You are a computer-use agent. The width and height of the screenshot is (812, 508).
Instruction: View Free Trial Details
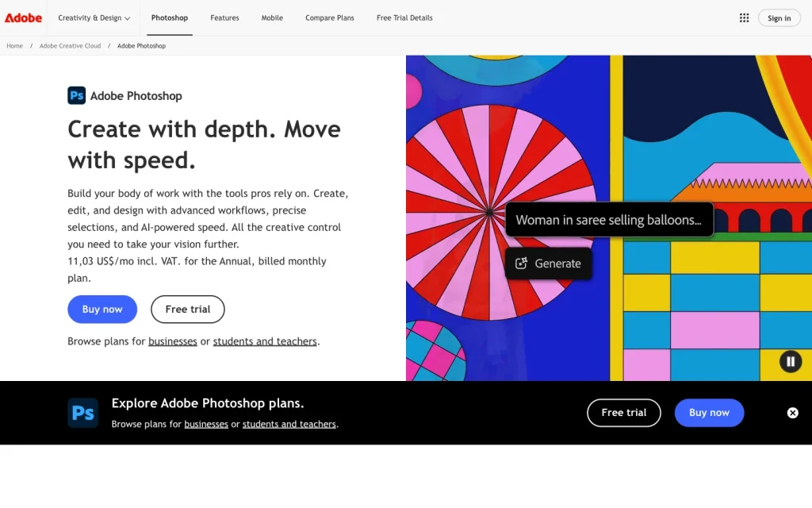404,17
